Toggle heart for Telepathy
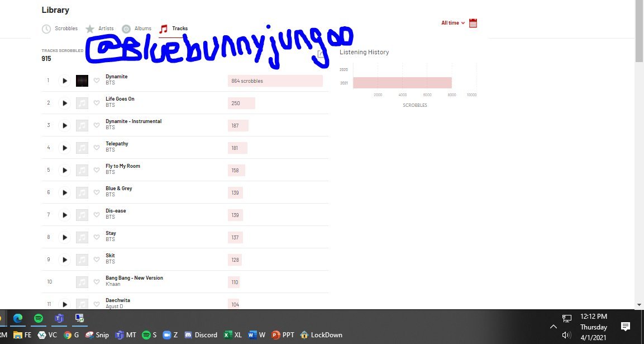The height and width of the screenshot is (344, 644). (x=97, y=147)
